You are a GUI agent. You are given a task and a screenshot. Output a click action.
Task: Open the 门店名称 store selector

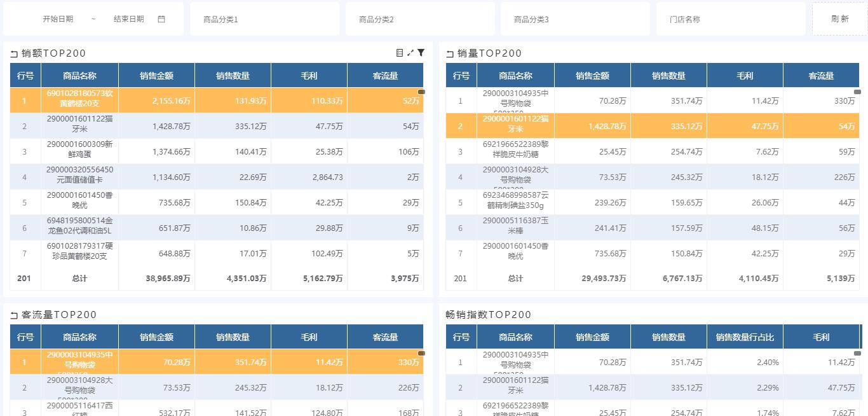[x=731, y=19]
